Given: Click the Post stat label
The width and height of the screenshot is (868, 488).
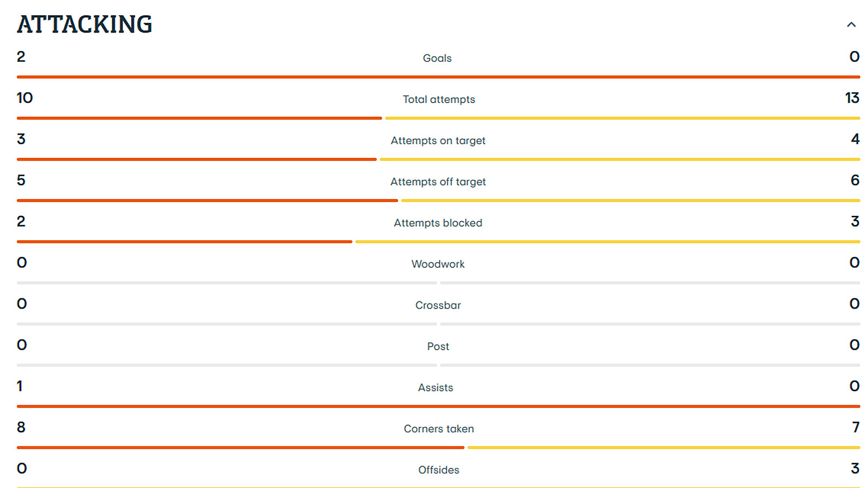Looking at the screenshot, I should [x=438, y=346].
